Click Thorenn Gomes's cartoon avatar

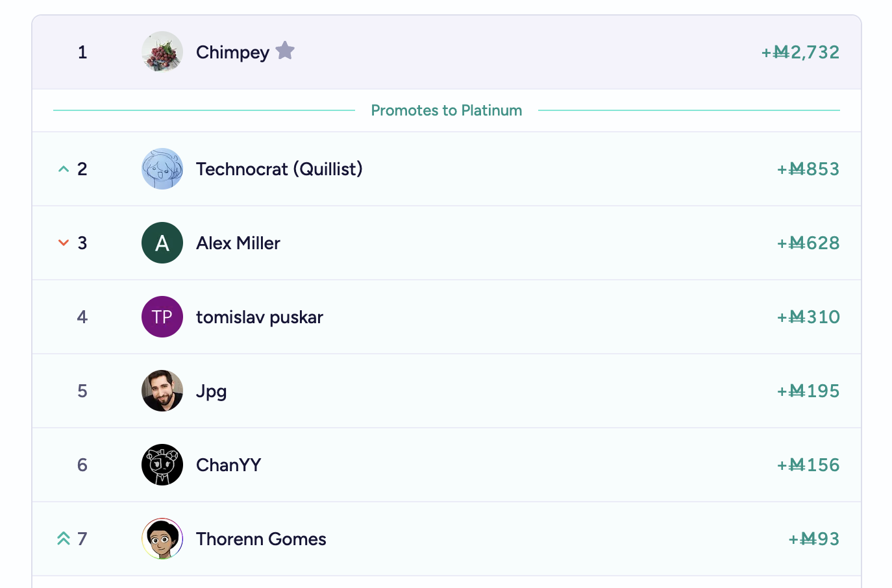162,539
